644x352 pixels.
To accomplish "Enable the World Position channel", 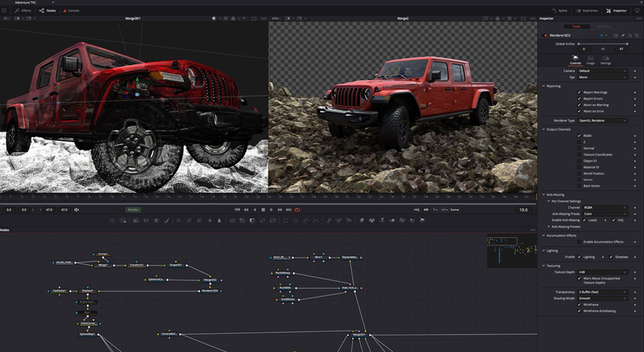I will click(580, 174).
